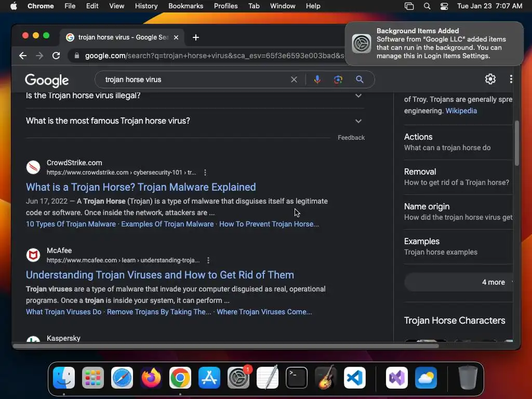Viewport: 532px width, 399px height.
Task: Open Google Lens image search icon
Action: 338,79
